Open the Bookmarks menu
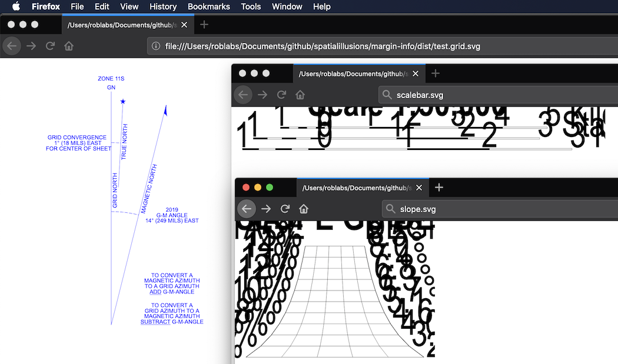The height and width of the screenshot is (364, 618). tap(209, 6)
